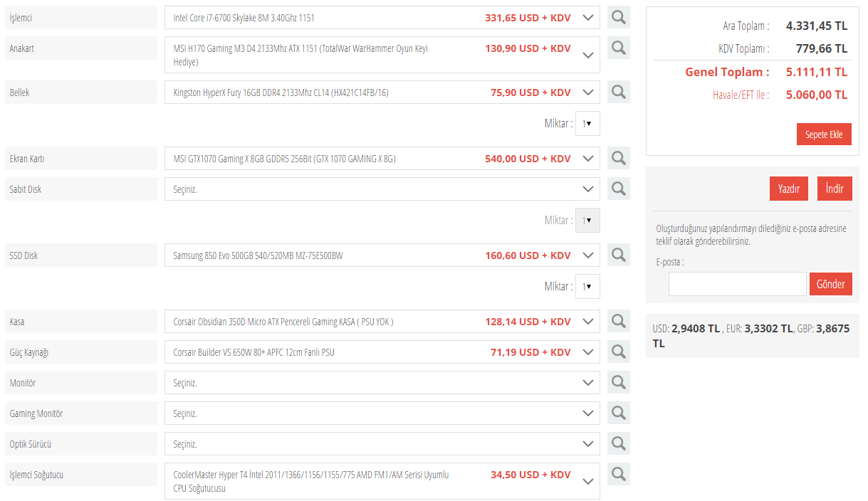Image resolution: width=868 pixels, height=501 pixels.
Task: Open search for Güç Kaynağı
Action: pyautogui.click(x=618, y=352)
